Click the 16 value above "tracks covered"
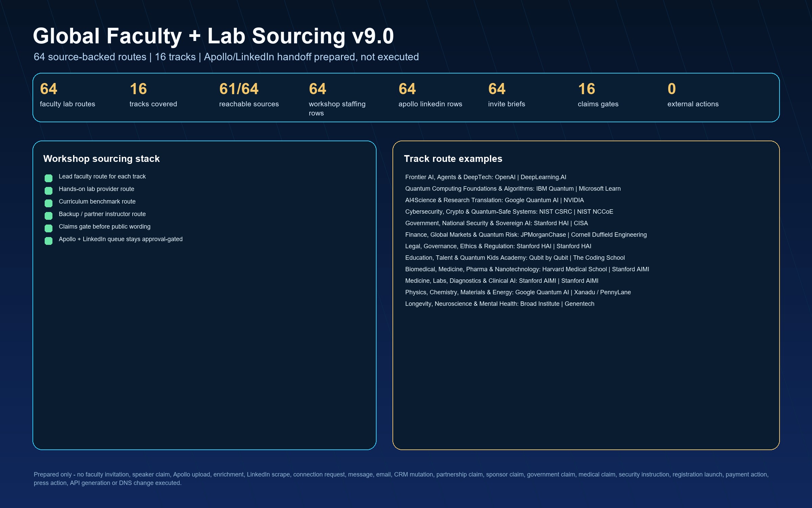Viewport: 812px width, 508px height. [x=138, y=89]
